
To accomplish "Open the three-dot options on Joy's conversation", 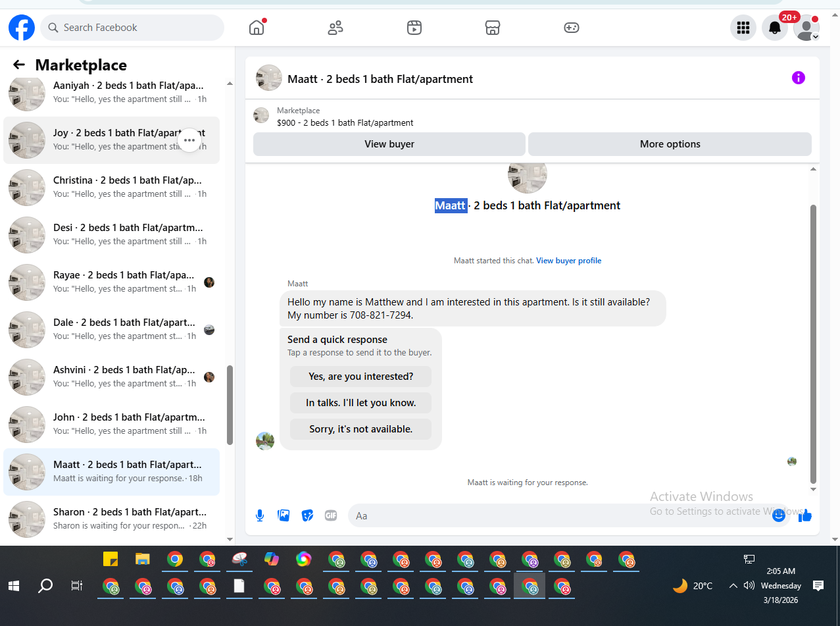I will (x=189, y=140).
